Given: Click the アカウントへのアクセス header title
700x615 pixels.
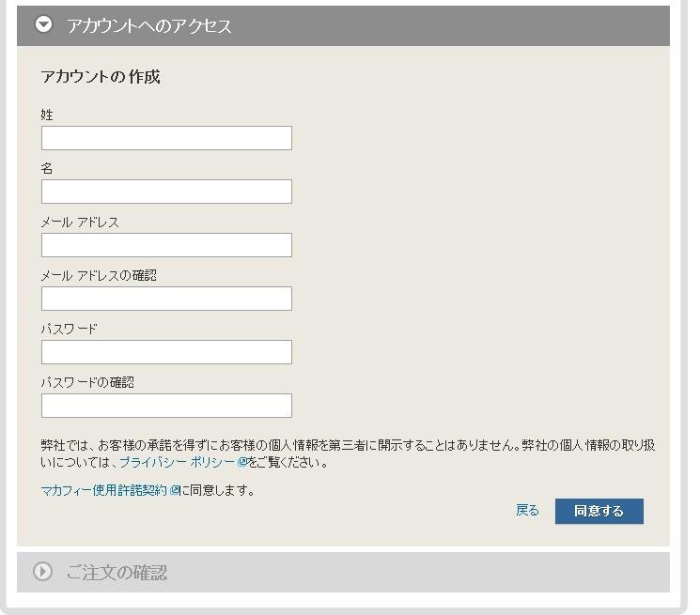Looking at the screenshot, I should [149, 26].
